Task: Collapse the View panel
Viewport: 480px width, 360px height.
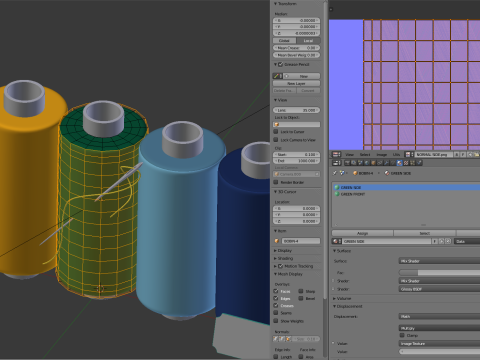Action: point(276,100)
